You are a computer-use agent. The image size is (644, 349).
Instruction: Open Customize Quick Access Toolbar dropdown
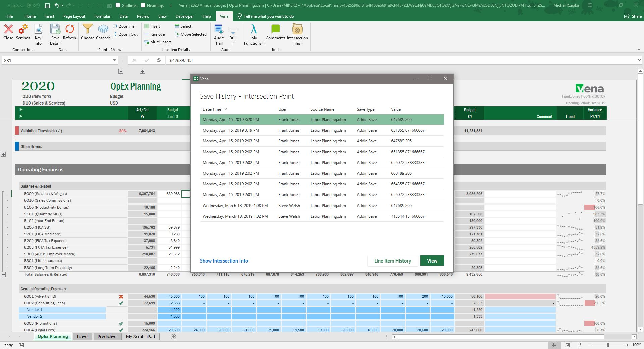pos(171,5)
